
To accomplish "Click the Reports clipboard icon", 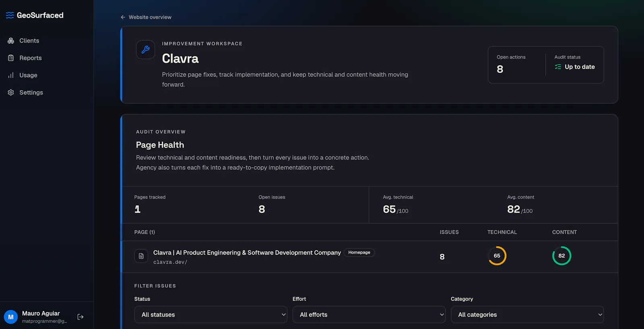I will (11, 58).
